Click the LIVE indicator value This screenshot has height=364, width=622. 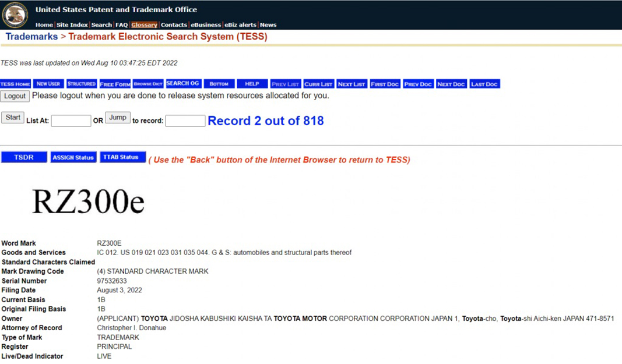click(x=104, y=356)
